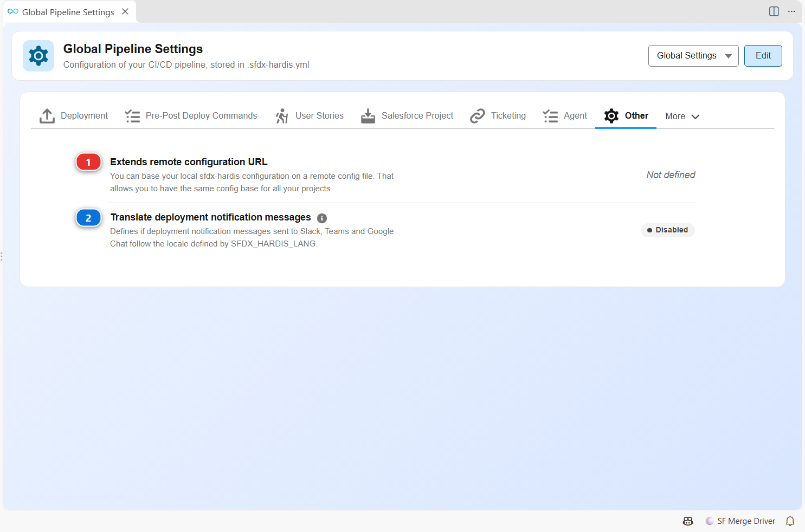
Task: Click the sfdx-hardis.yml configuration subtitle
Action: (186, 65)
